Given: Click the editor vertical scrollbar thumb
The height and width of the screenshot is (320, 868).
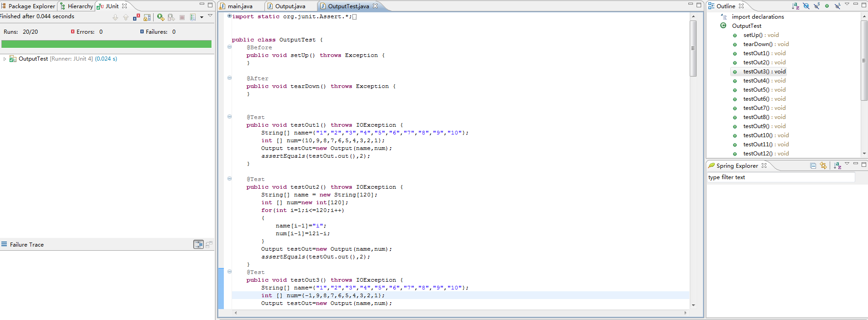Looking at the screenshot, I should [693, 48].
